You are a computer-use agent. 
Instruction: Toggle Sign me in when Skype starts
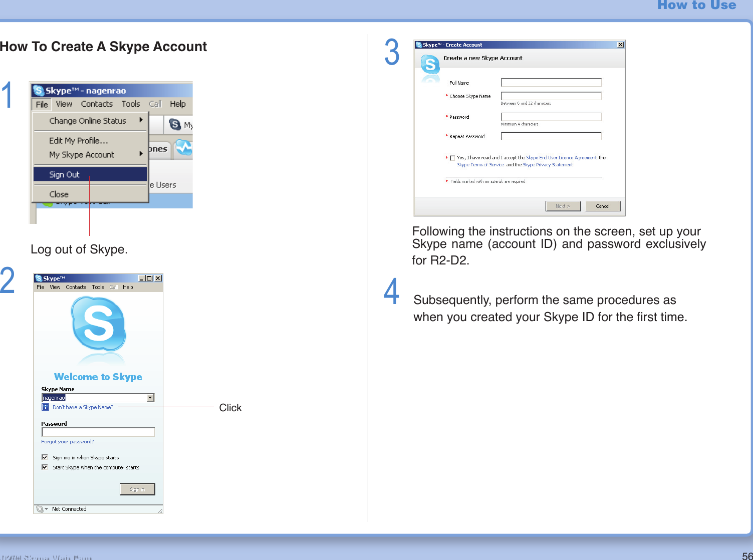[x=45, y=457]
